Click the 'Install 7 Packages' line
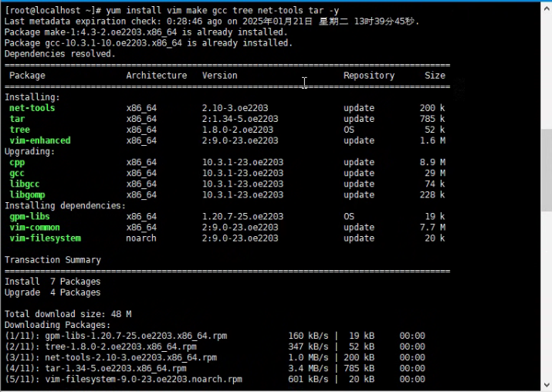552x392 pixels. (52, 282)
